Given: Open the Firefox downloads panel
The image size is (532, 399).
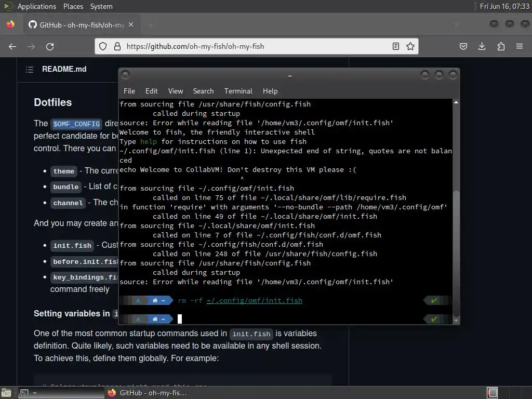Looking at the screenshot, I should click(x=482, y=46).
